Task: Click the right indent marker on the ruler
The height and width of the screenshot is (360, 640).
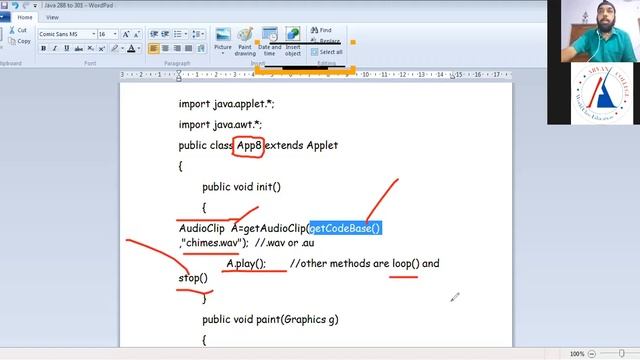Action: pos(452,77)
